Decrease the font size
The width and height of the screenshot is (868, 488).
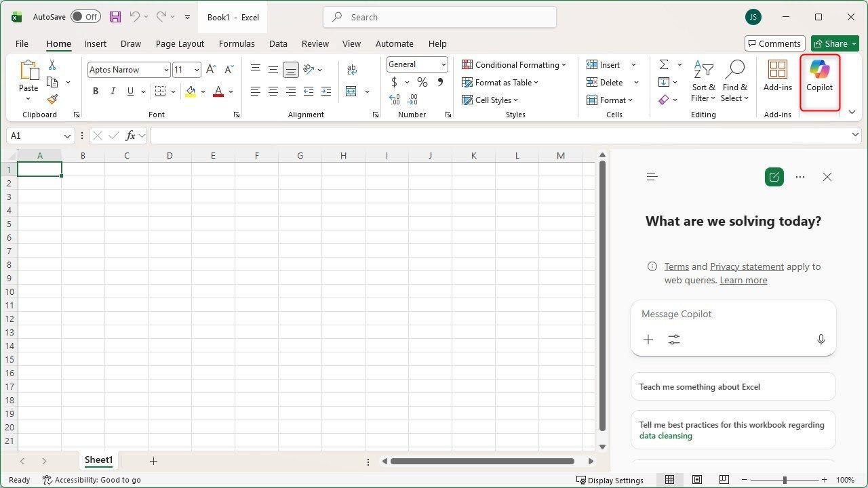point(229,70)
